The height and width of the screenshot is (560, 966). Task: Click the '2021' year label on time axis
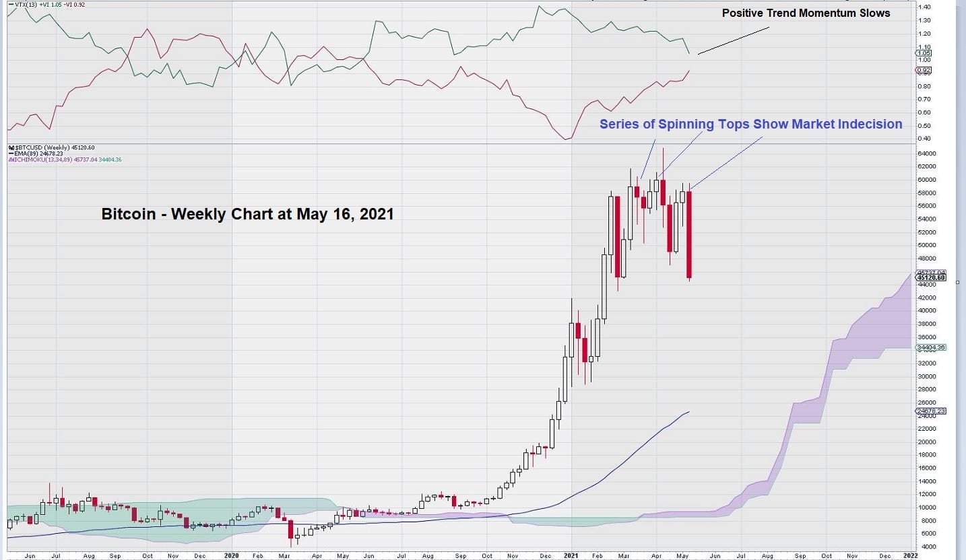pyautogui.click(x=571, y=556)
